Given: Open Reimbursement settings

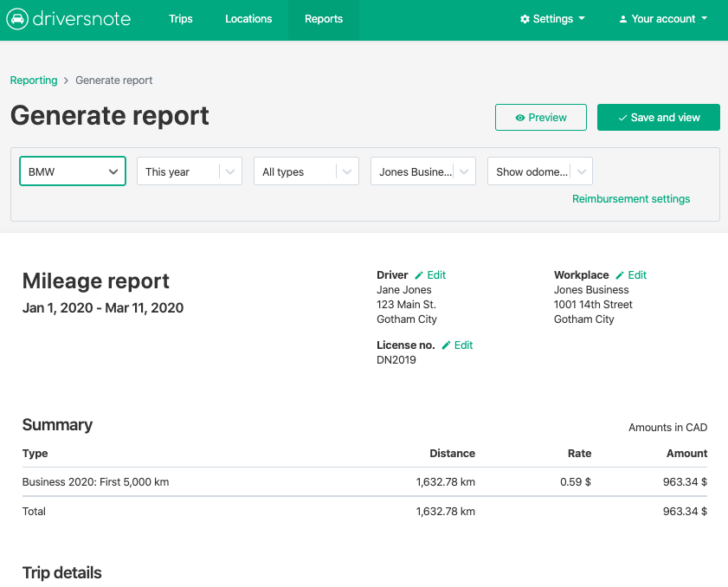Looking at the screenshot, I should pos(631,198).
